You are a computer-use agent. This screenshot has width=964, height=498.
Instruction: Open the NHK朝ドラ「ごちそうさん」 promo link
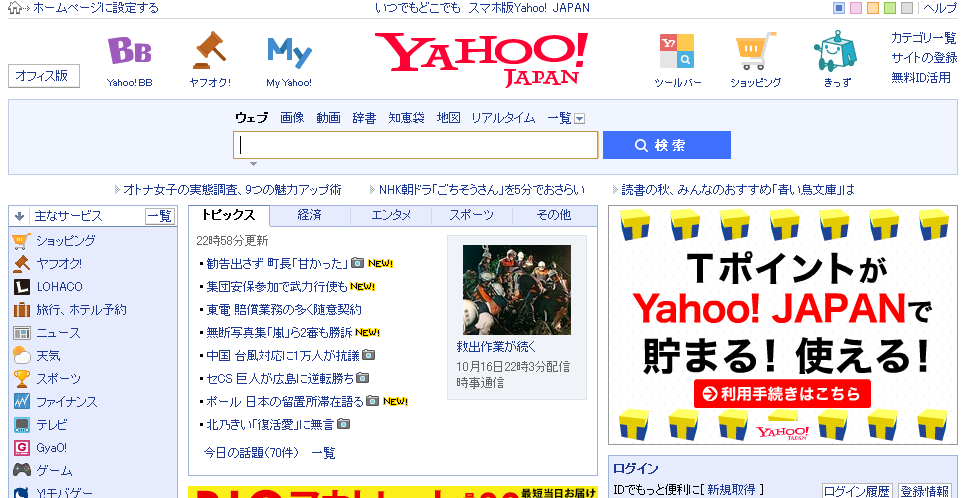(482, 190)
